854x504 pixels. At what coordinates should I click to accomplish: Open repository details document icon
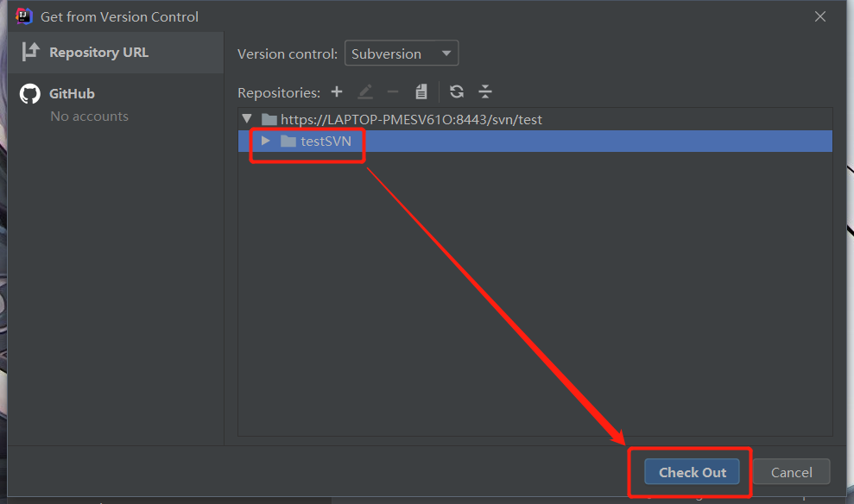[x=421, y=91]
